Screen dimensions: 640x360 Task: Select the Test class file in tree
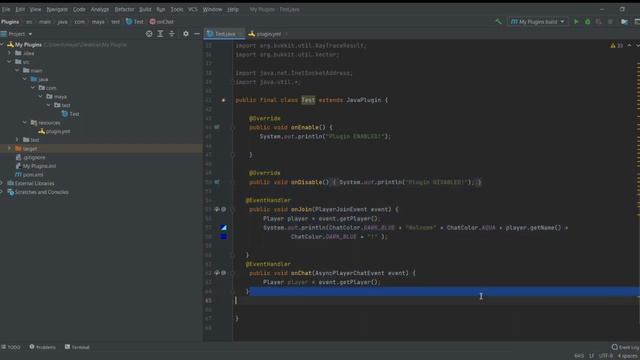click(70, 114)
